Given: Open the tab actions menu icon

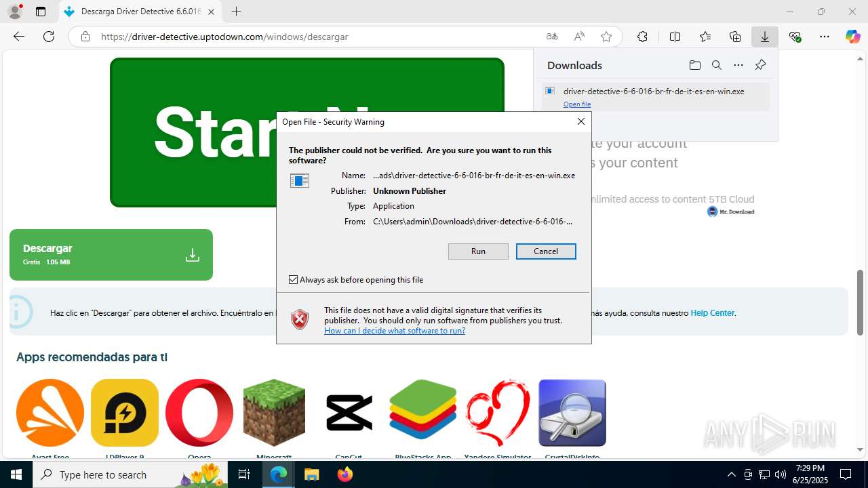Looking at the screenshot, I should point(41,12).
